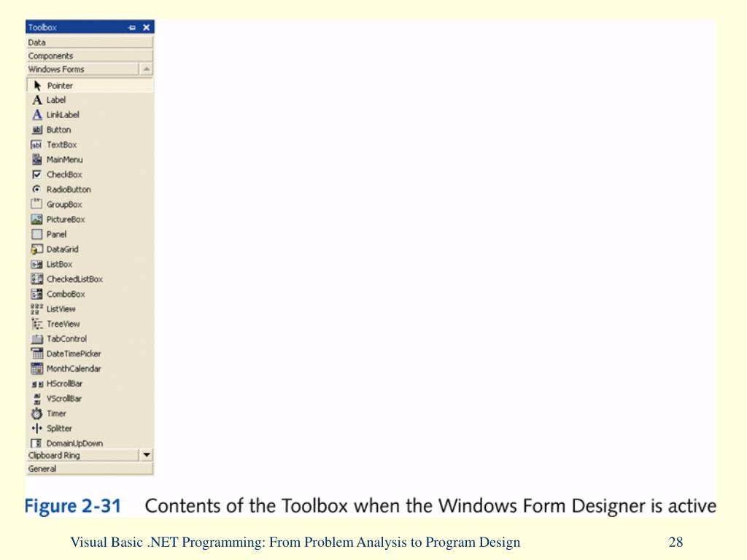Pick the Panel control icon
This screenshot has height=560, width=747.
36,234
